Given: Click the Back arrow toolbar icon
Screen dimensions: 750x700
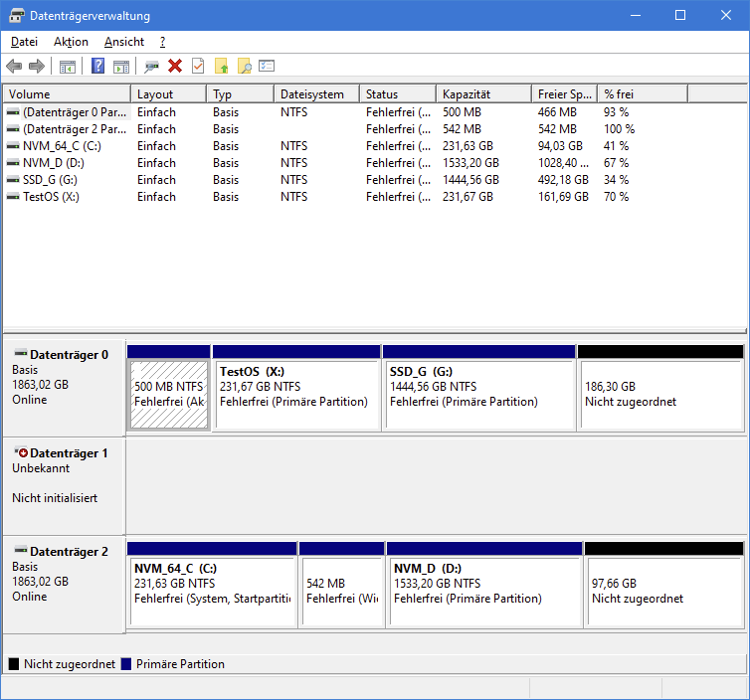Looking at the screenshot, I should point(14,66).
